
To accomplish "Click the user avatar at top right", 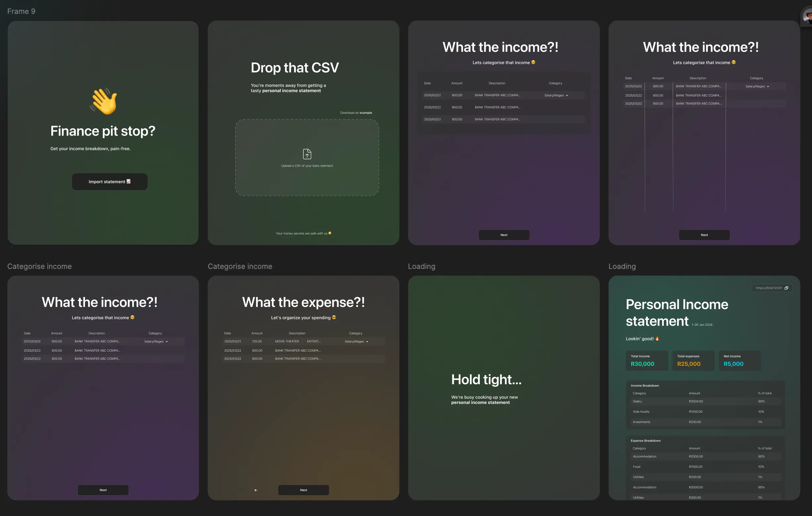I will point(807,16).
